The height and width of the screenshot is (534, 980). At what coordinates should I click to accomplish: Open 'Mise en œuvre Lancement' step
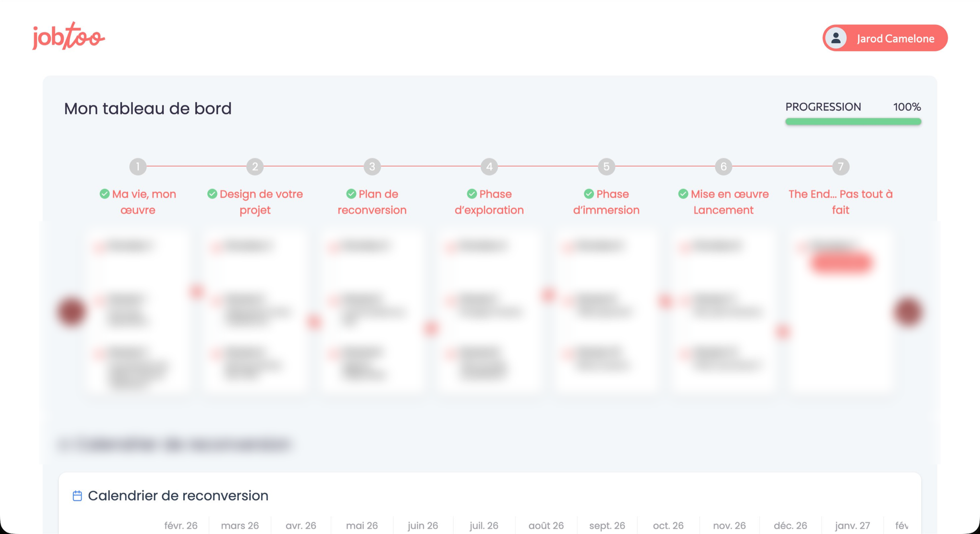723,202
